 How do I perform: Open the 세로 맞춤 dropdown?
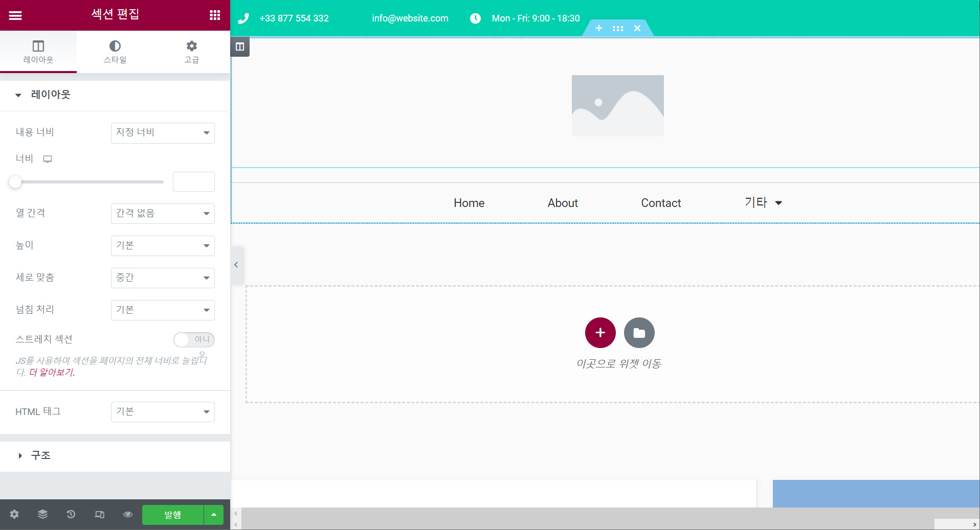coord(163,278)
